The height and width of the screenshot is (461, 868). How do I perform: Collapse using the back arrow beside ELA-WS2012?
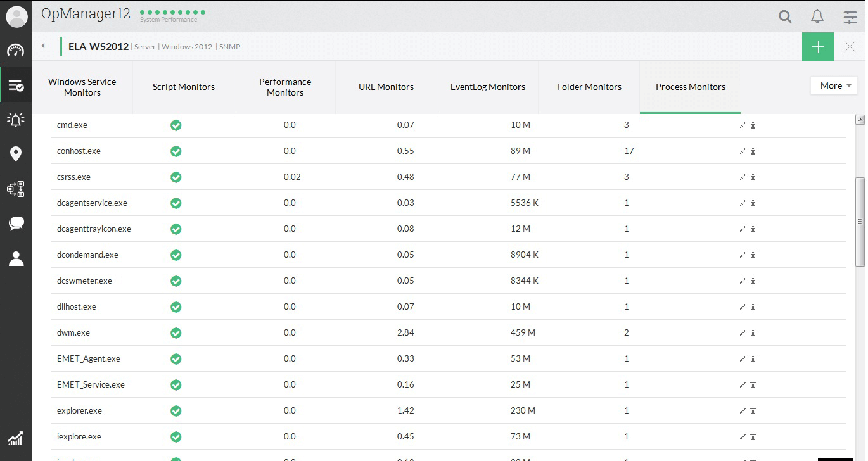pyautogui.click(x=43, y=46)
